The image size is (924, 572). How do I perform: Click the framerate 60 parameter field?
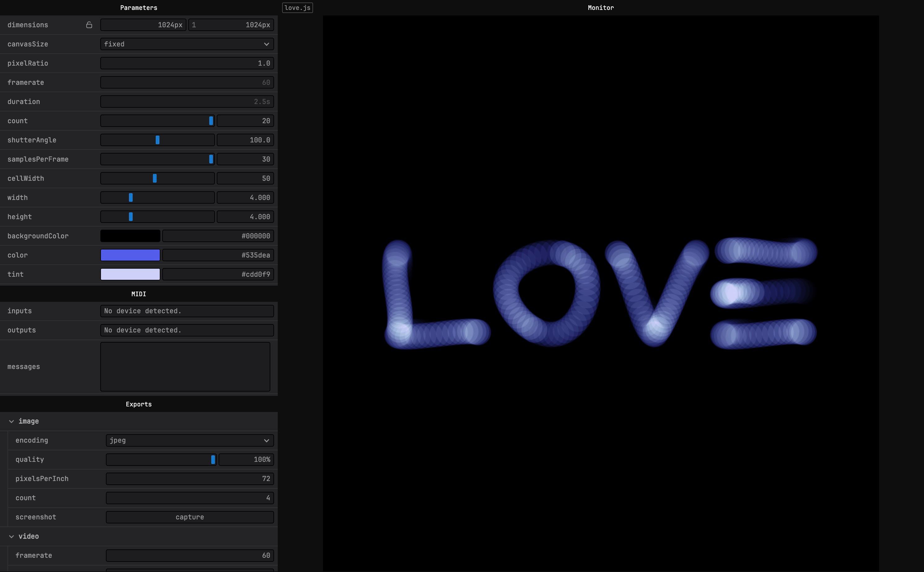tap(187, 82)
